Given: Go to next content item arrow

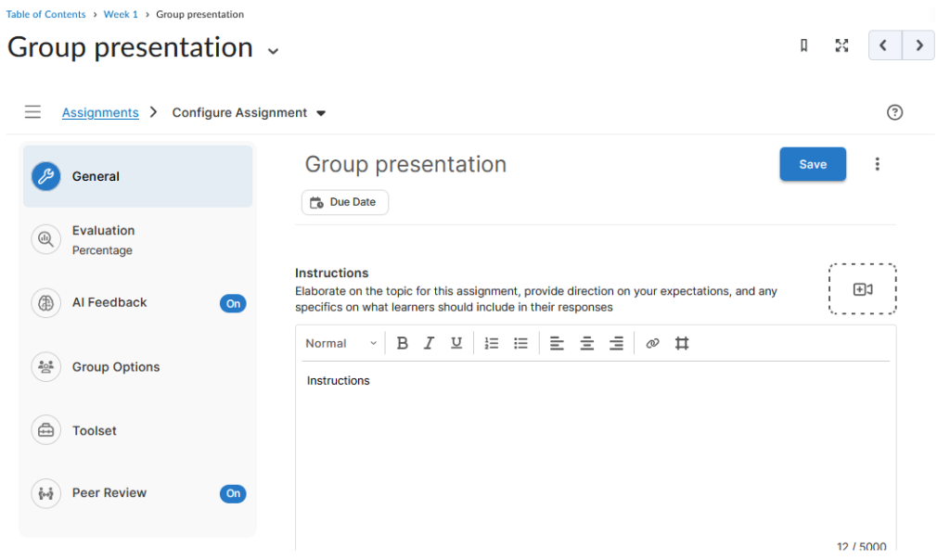Looking at the screenshot, I should [x=918, y=45].
